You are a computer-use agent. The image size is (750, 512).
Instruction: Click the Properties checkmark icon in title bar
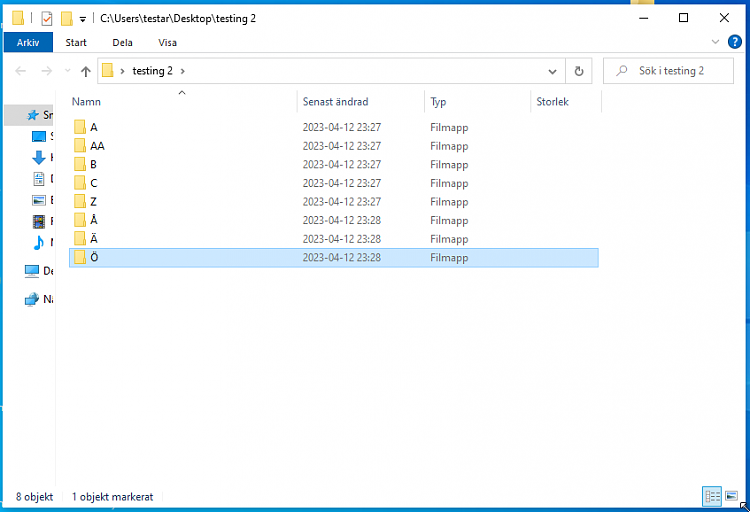coord(47,18)
